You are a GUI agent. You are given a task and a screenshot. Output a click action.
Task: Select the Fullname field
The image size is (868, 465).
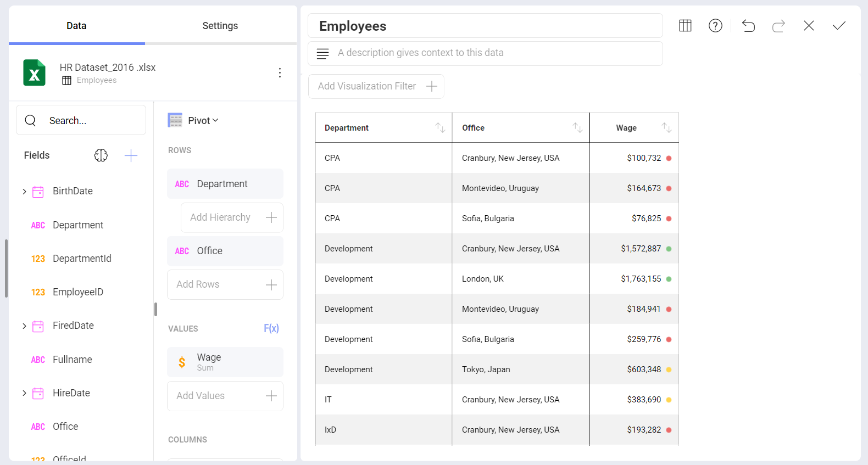[73, 360]
